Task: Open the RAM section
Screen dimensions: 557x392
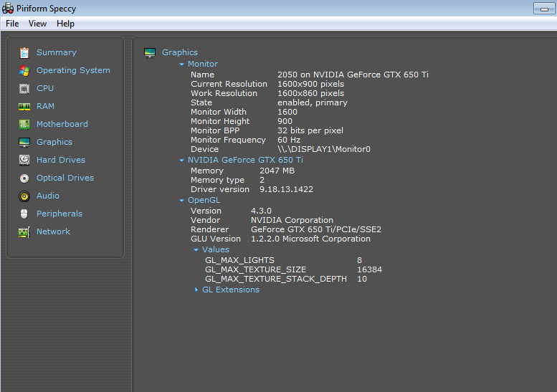Action: (x=45, y=106)
